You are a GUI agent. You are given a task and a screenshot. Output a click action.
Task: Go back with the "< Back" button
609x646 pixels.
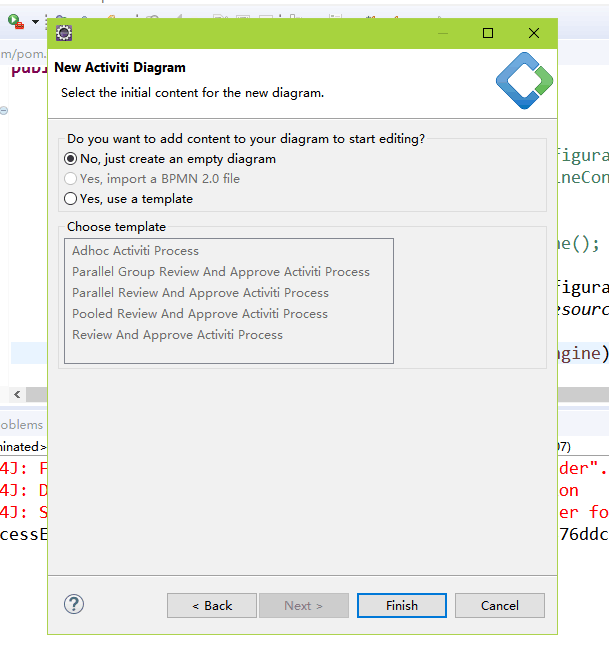(x=212, y=606)
